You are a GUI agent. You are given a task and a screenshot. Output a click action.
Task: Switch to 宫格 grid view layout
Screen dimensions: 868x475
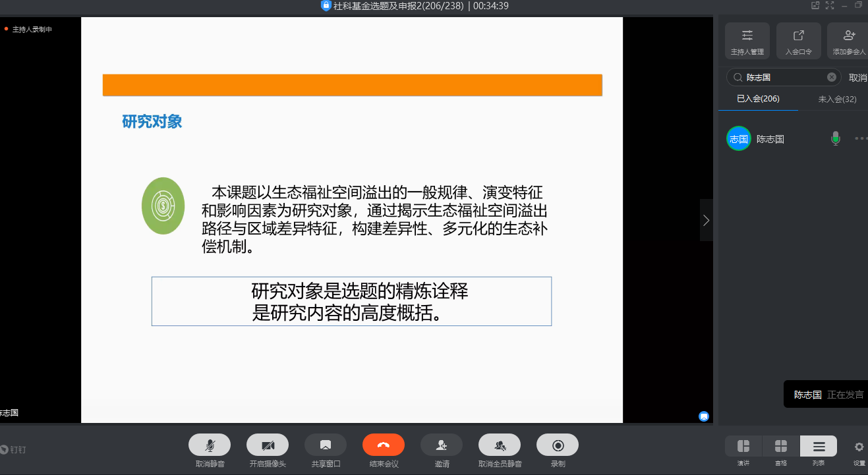[x=781, y=446]
